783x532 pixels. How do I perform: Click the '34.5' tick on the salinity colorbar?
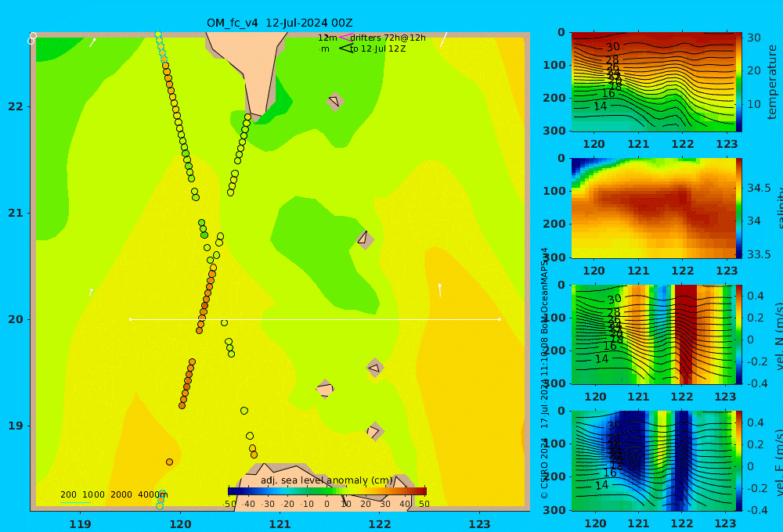pyautogui.click(x=759, y=188)
